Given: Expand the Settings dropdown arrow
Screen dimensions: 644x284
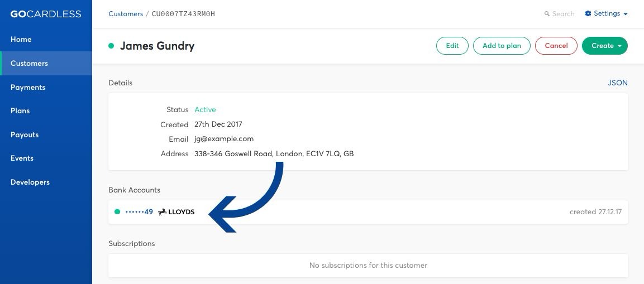Looking at the screenshot, I should (x=626, y=14).
